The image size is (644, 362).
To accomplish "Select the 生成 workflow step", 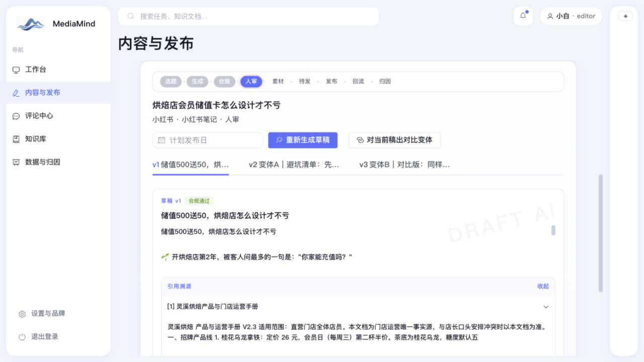I will pyautogui.click(x=198, y=81).
